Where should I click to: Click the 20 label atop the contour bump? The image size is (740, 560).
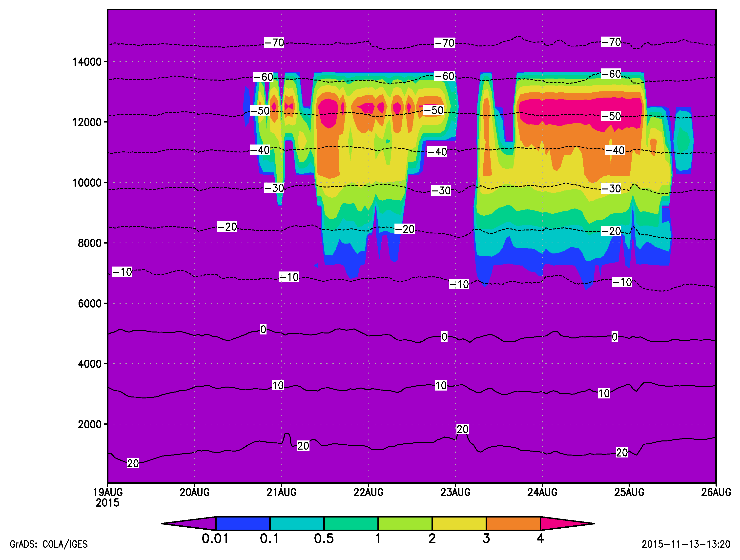(x=462, y=429)
